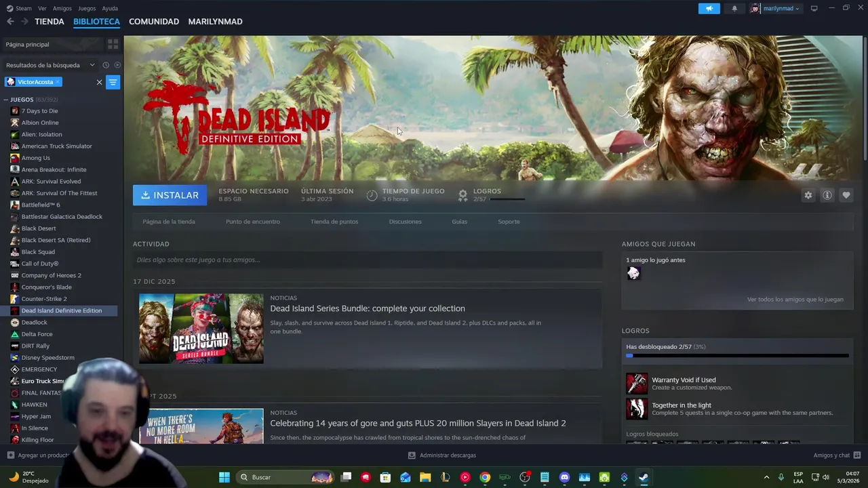Image resolution: width=868 pixels, height=488 pixels.
Task: Click the blue achievements progress bar in LOGROS panel
Action: click(x=737, y=356)
